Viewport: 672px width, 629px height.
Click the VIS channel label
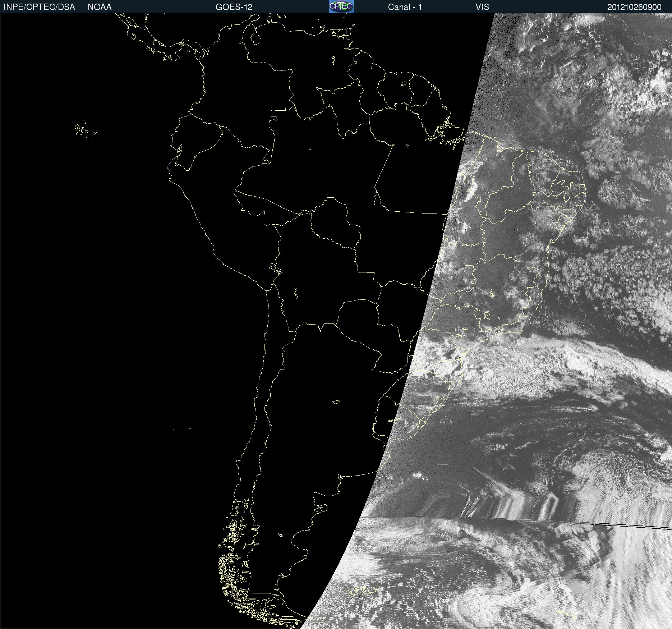[x=482, y=7]
